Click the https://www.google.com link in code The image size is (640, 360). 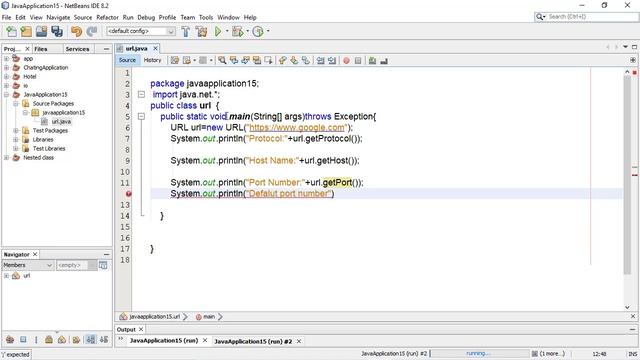point(297,128)
